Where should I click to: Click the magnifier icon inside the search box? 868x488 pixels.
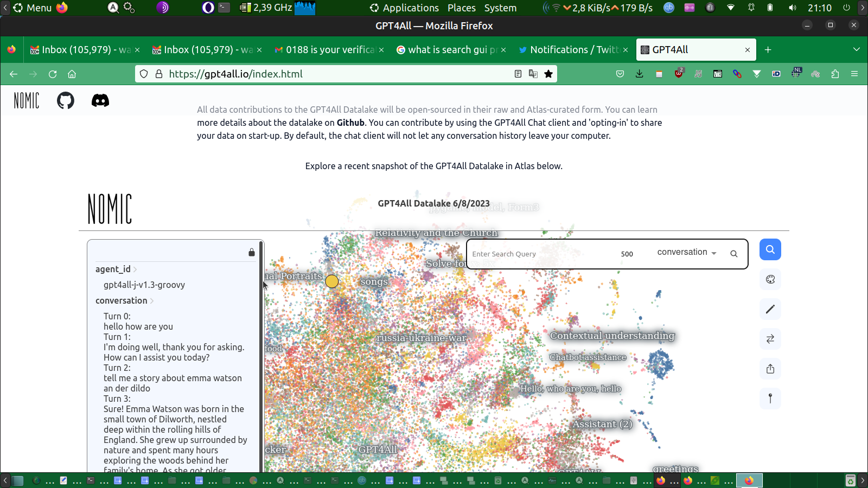734,254
